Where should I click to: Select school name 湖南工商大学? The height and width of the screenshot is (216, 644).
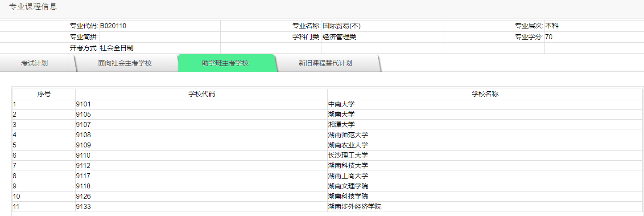click(348, 176)
